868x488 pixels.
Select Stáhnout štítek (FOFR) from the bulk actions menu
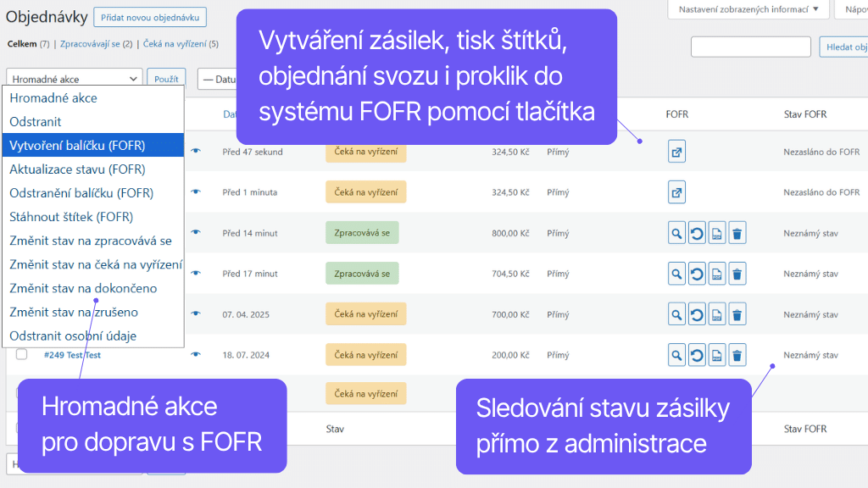click(73, 217)
